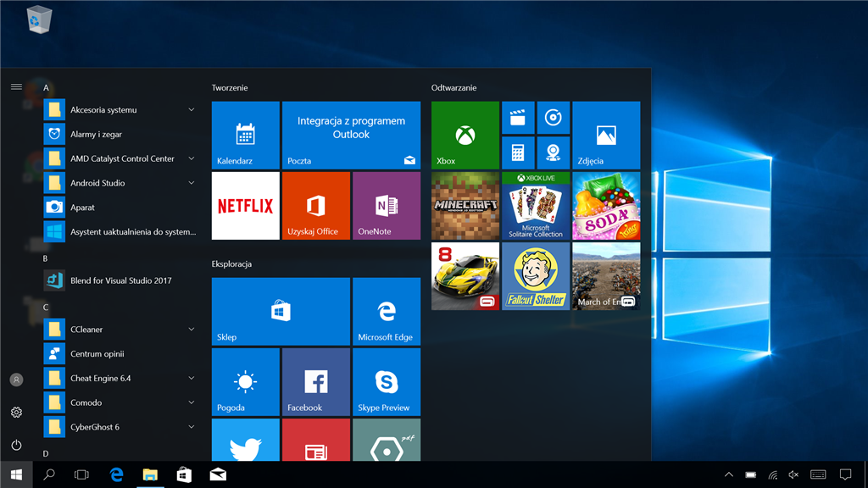
Task: Open File Explorer on taskbar
Action: tap(150, 474)
